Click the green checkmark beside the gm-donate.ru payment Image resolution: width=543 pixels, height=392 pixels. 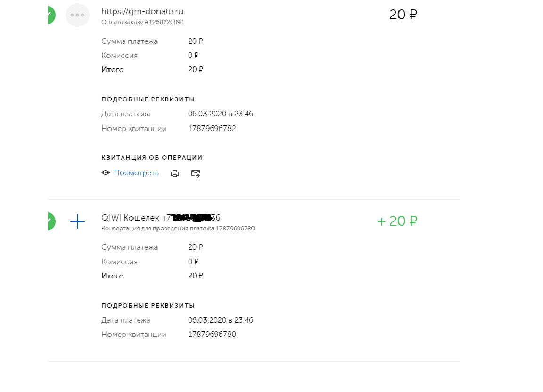[50, 15]
